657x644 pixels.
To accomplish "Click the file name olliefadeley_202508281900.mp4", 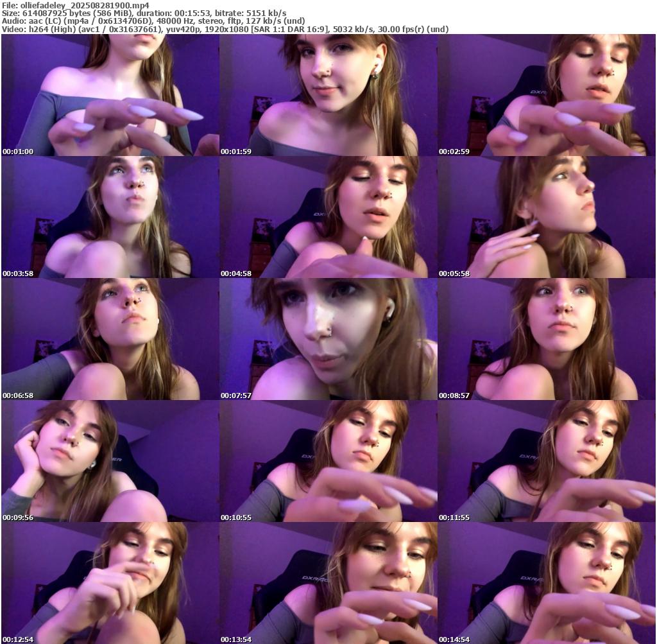I will (85, 5).
